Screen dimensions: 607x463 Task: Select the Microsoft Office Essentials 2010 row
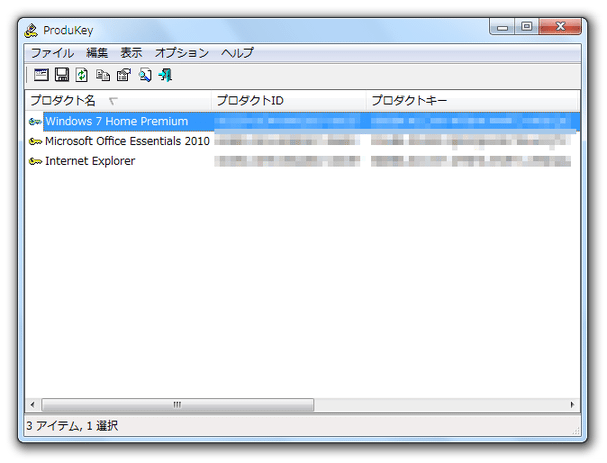(x=303, y=141)
